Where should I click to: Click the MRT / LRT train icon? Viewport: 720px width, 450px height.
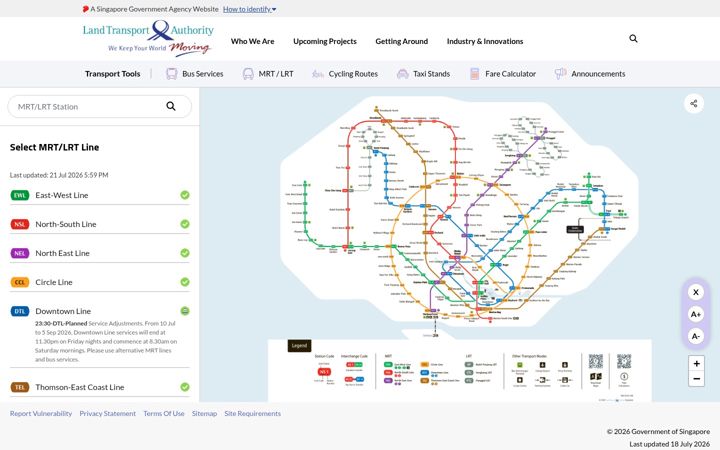click(248, 73)
